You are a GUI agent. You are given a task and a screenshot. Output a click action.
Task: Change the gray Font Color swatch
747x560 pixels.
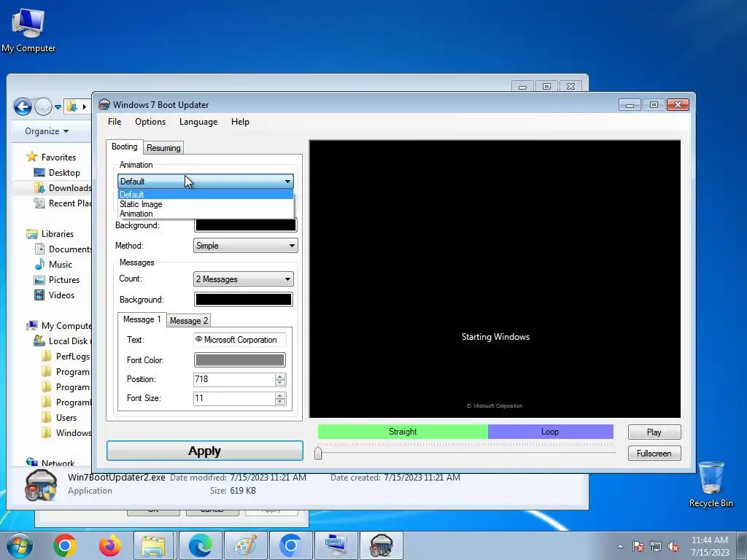239,360
